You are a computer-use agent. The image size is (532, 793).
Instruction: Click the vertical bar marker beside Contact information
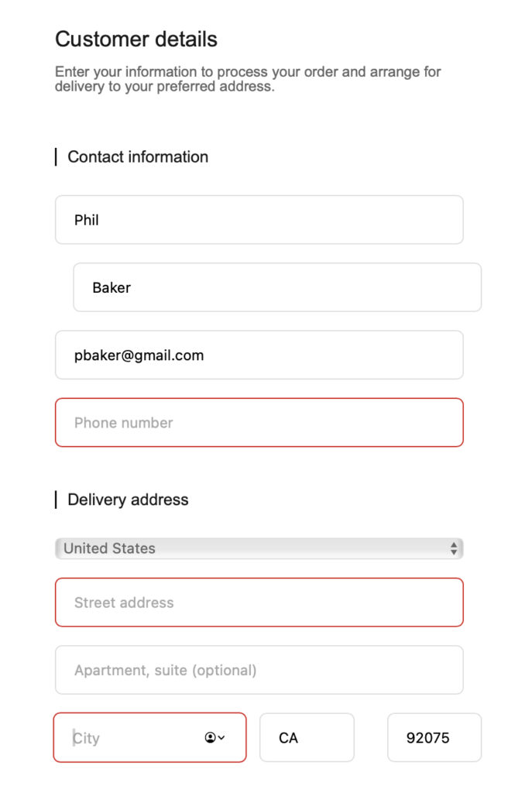(x=56, y=157)
